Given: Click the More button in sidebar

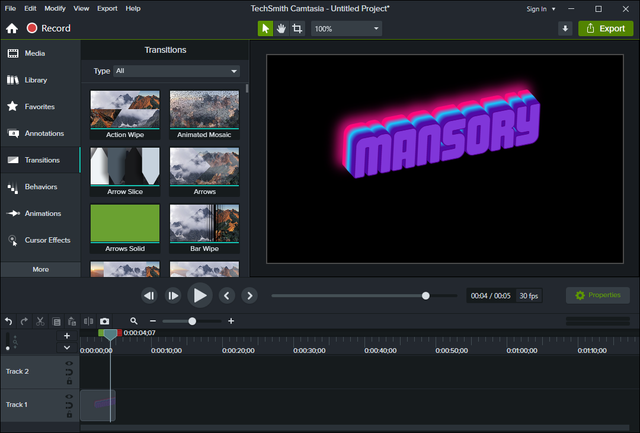Looking at the screenshot, I should tap(40, 269).
